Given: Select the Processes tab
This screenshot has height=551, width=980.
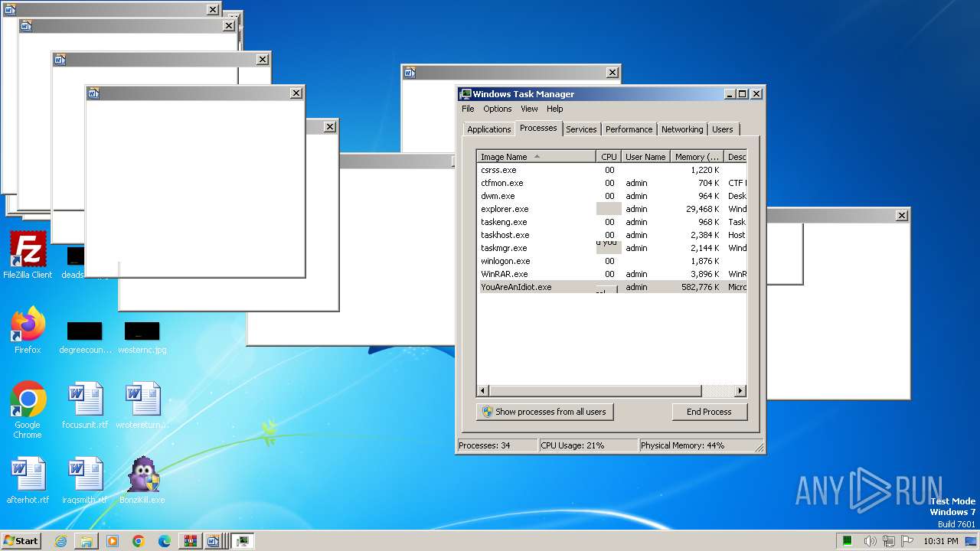Looking at the screenshot, I should click(538, 128).
